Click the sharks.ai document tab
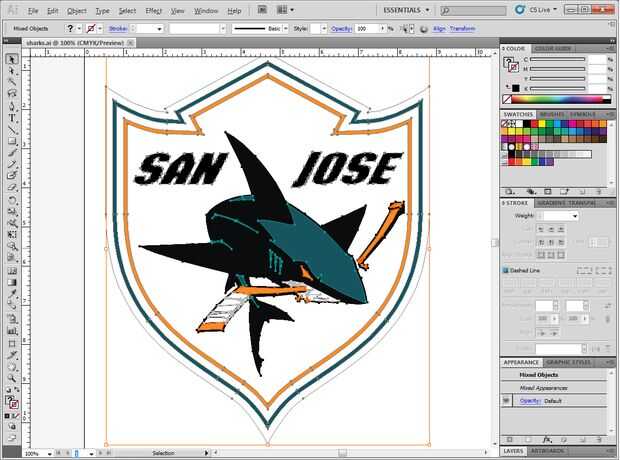Viewport: 620px width, 460px height. (75, 43)
